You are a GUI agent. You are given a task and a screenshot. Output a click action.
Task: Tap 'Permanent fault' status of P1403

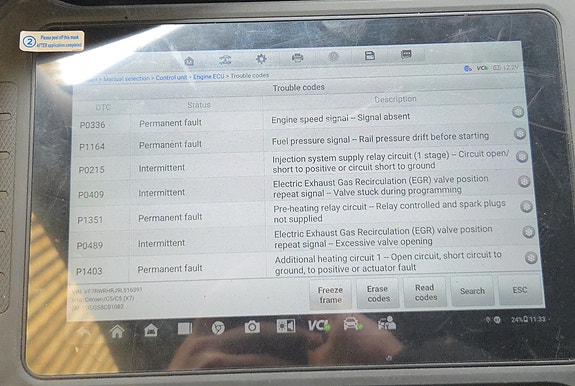(170, 269)
